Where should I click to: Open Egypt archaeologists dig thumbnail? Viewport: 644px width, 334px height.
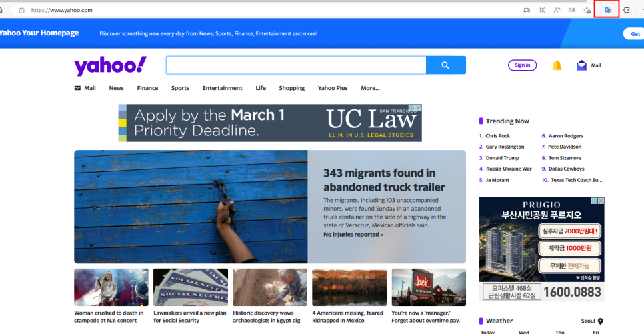point(270,287)
